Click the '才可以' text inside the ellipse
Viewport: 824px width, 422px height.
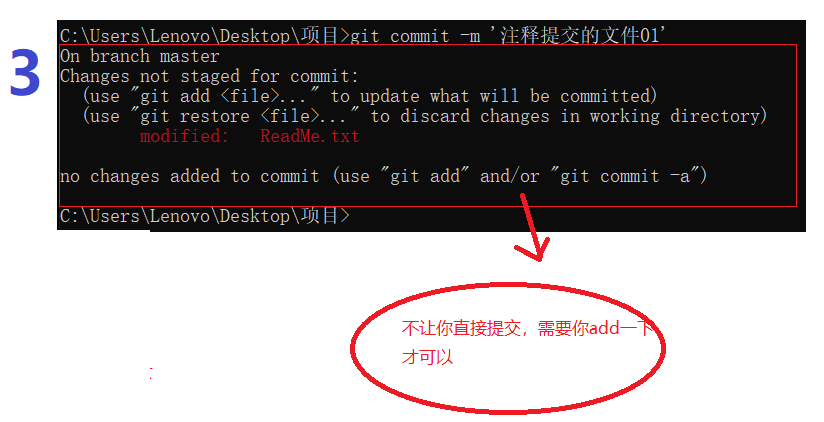point(427,357)
